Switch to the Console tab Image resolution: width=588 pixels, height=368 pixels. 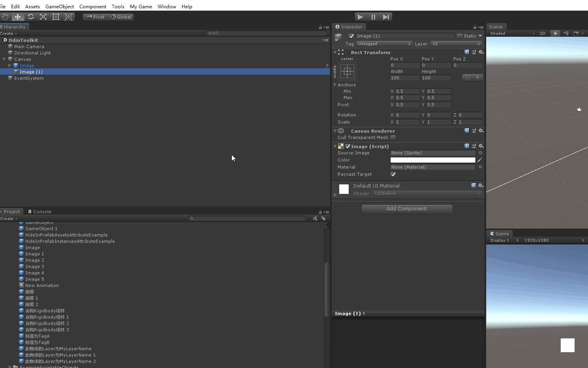click(x=40, y=212)
